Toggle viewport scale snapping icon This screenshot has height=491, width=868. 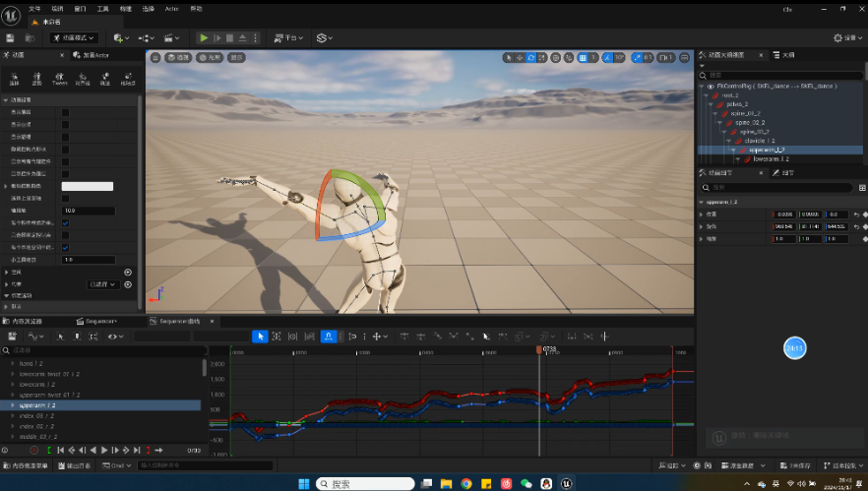pos(637,58)
